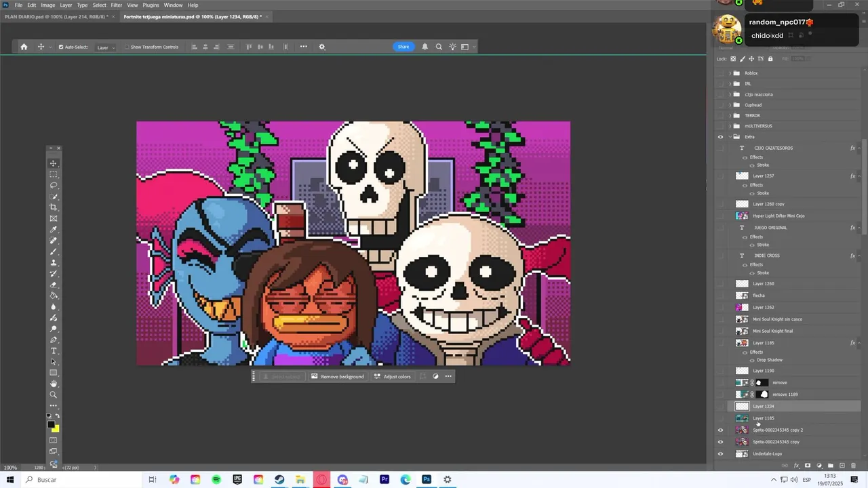Click Remove background in contextual bar
Image resolution: width=868 pixels, height=488 pixels.
click(x=337, y=376)
